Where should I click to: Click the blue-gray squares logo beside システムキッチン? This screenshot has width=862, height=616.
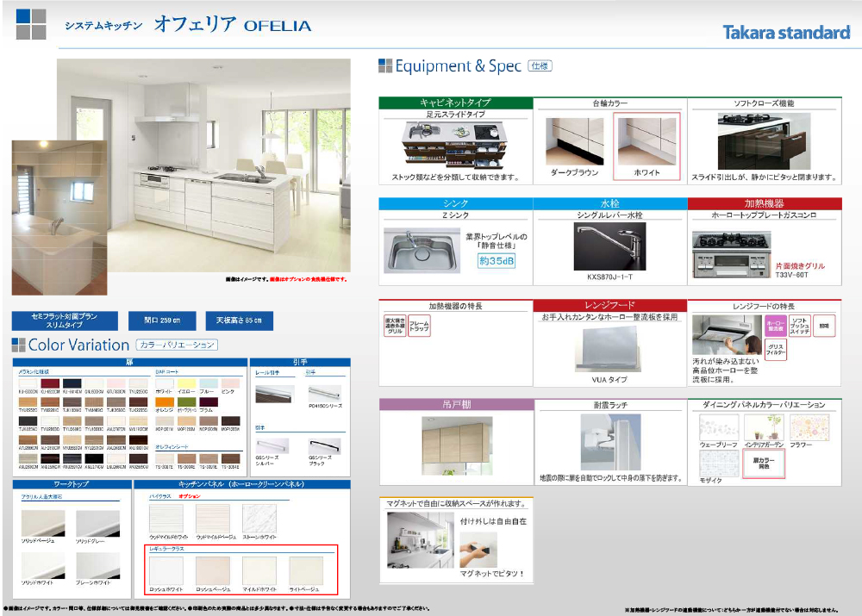[x=31, y=24]
